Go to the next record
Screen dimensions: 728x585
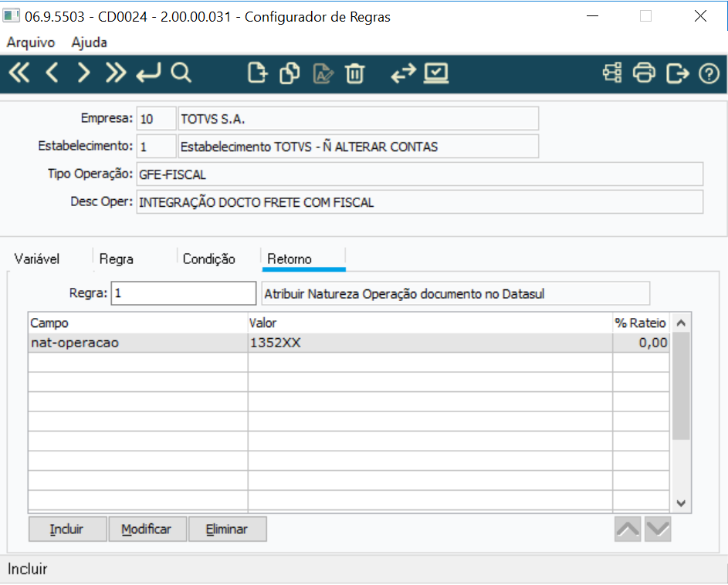(x=83, y=73)
